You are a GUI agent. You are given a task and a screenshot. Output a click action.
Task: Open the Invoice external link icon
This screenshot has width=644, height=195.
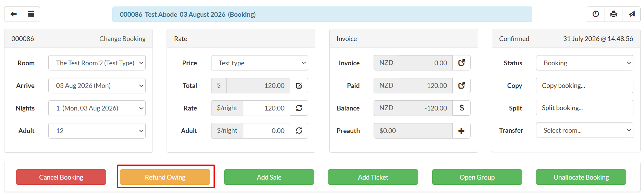coord(461,63)
